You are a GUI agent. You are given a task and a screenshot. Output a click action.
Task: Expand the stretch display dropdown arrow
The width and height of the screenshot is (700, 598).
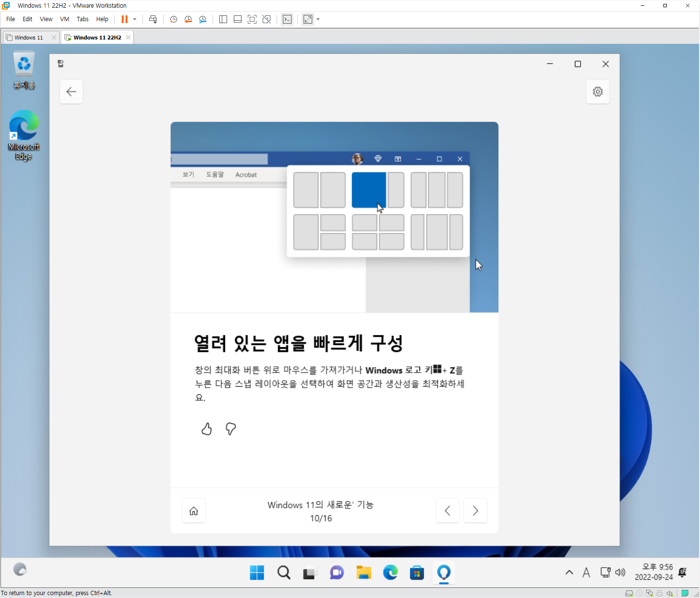point(318,19)
